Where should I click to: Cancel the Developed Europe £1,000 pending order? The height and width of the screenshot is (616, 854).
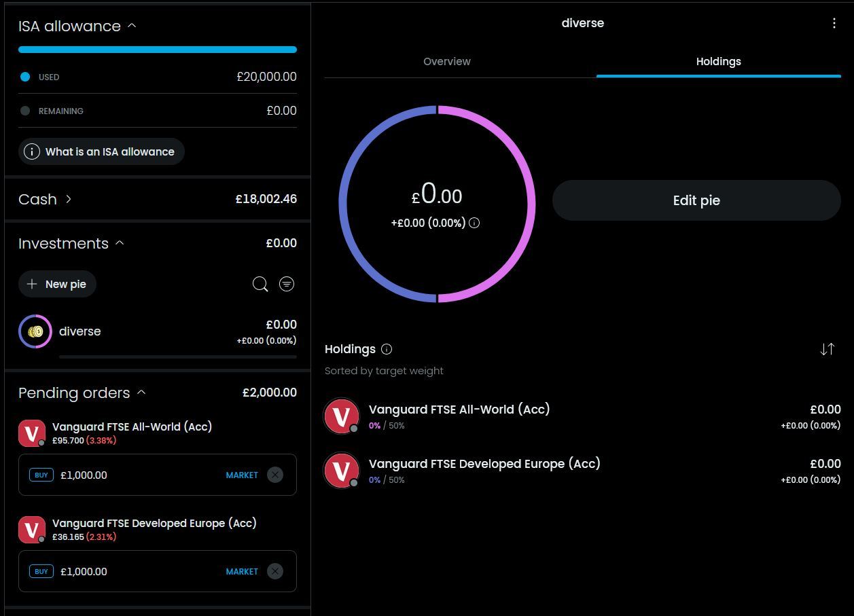coord(275,571)
